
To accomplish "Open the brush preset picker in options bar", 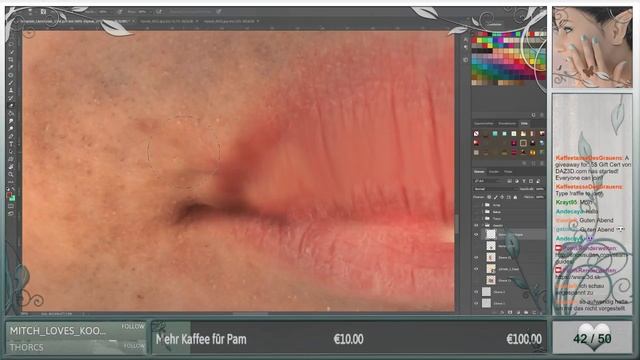I will [x=30, y=11].
